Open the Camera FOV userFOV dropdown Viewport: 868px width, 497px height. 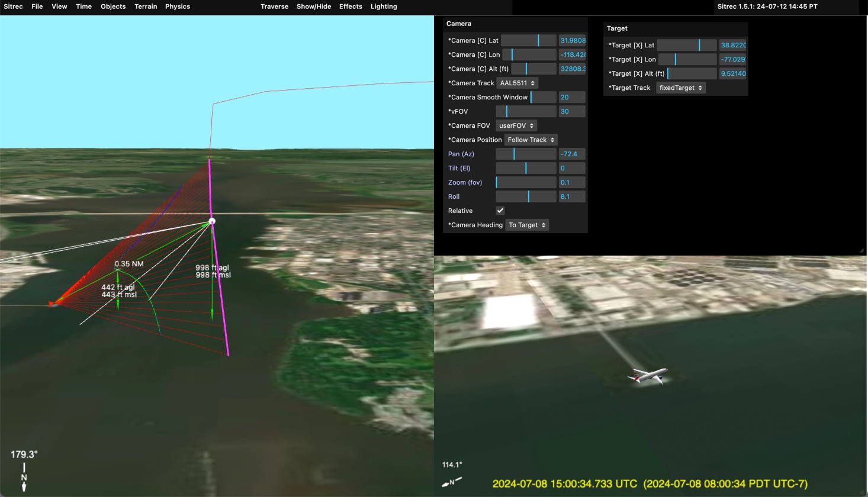(x=516, y=125)
